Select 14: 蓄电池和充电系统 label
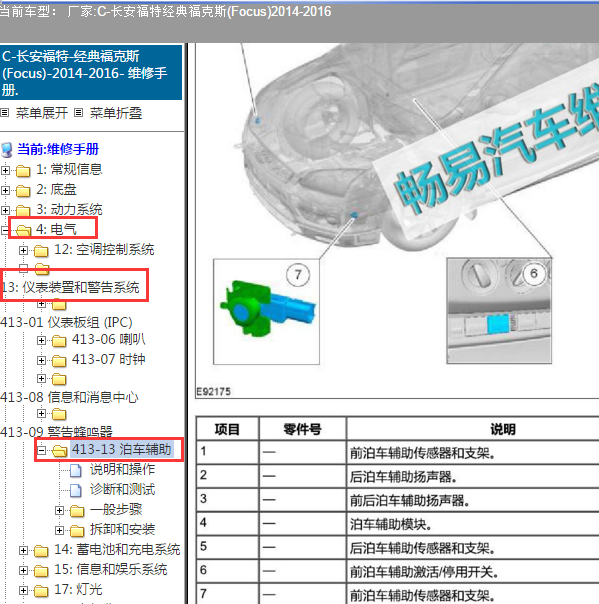This screenshot has width=599, height=604. 117,549
